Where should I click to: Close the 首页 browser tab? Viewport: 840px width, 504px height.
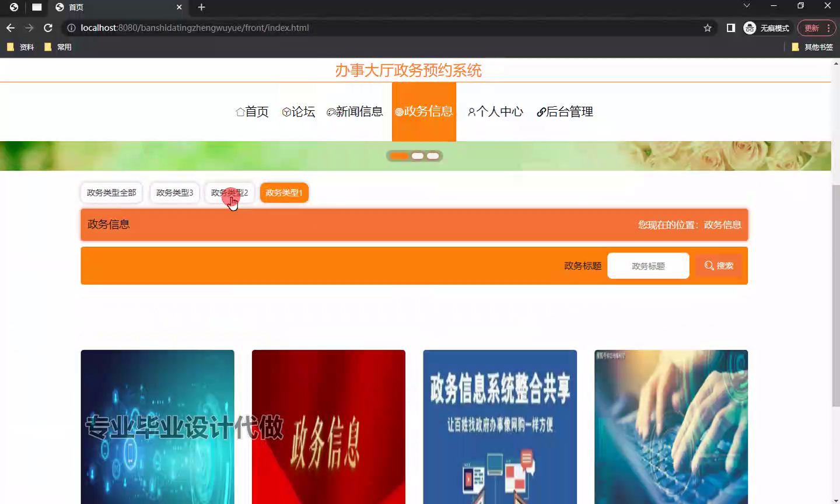click(x=179, y=7)
